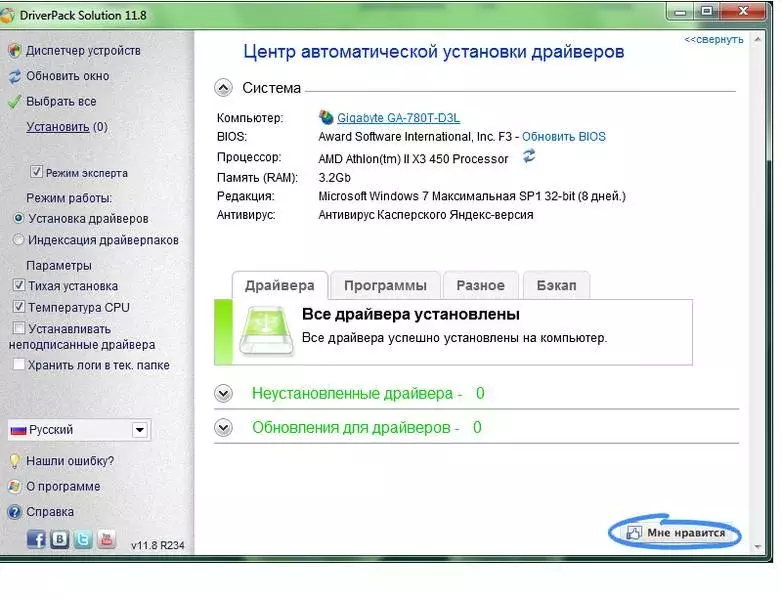Click the Мне нравится button
782x600 pixels.
675,532
